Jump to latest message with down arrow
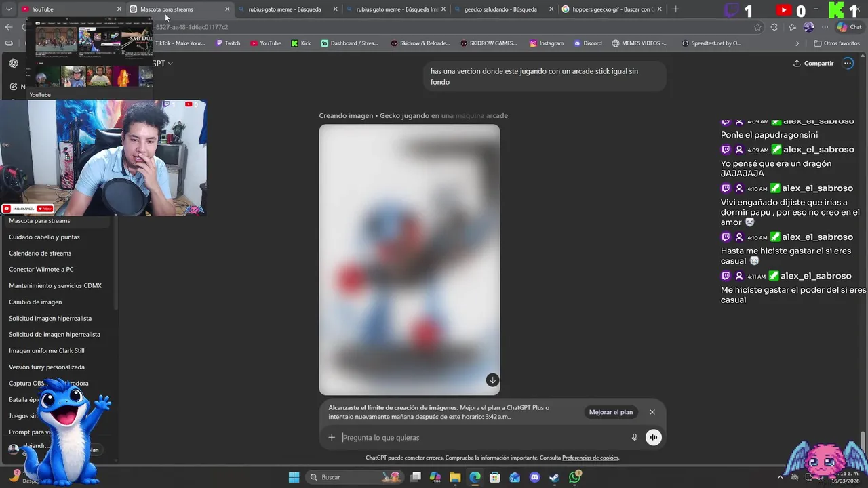 click(x=492, y=380)
